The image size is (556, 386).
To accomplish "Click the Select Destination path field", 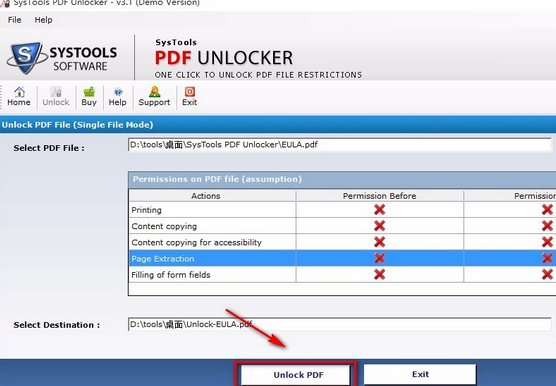I will pyautogui.click(x=340, y=324).
